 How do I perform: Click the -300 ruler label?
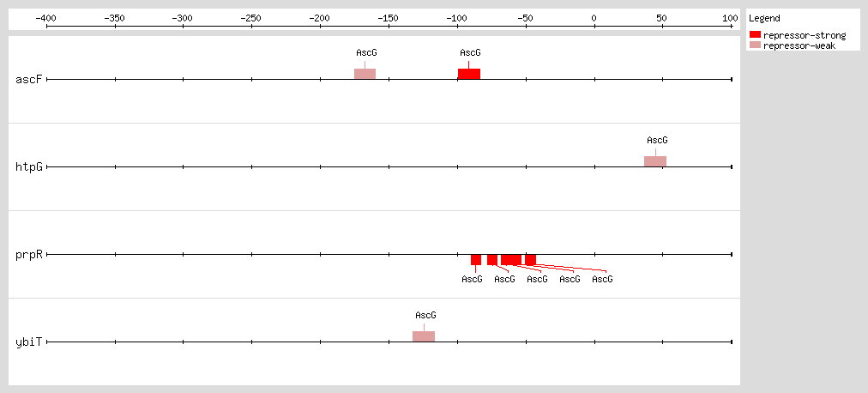(x=183, y=18)
